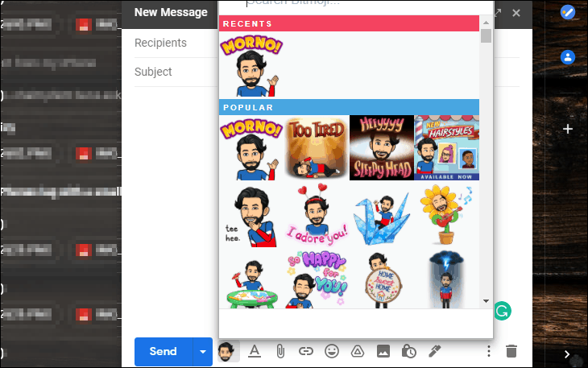Attach files using the paperclip icon
The height and width of the screenshot is (368, 588).
click(x=280, y=352)
